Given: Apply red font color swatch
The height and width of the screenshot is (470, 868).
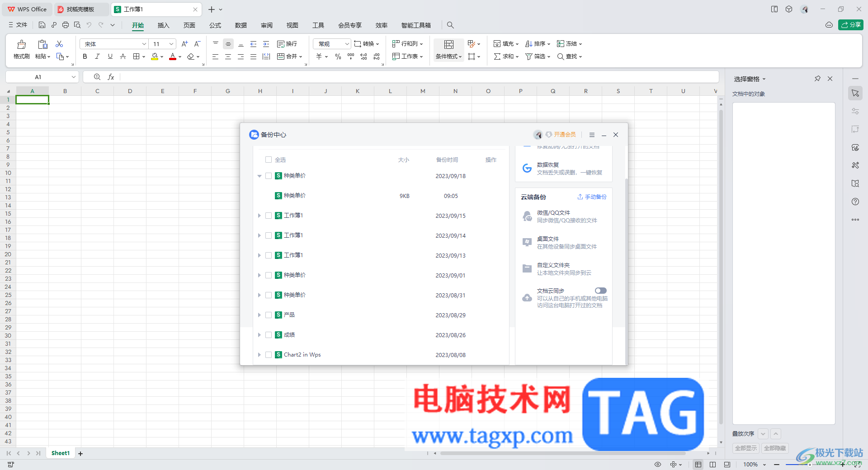Looking at the screenshot, I should [173, 56].
